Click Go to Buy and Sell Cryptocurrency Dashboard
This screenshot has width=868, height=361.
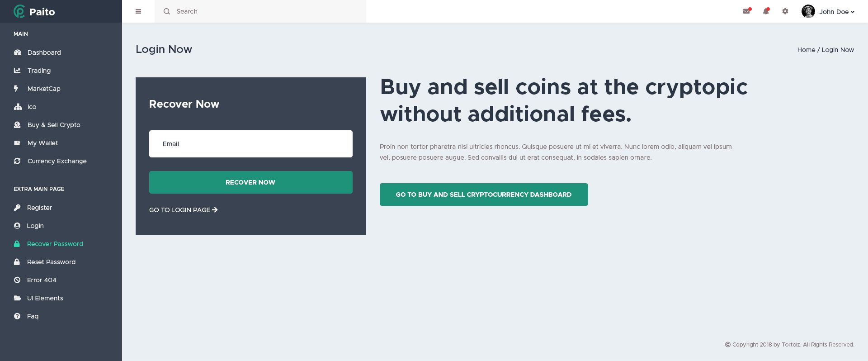pyautogui.click(x=484, y=195)
